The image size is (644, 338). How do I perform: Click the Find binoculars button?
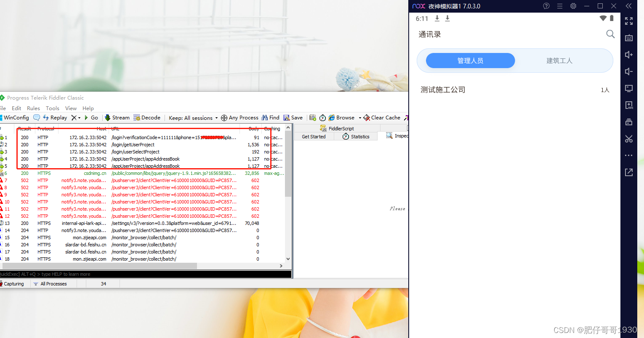click(270, 118)
